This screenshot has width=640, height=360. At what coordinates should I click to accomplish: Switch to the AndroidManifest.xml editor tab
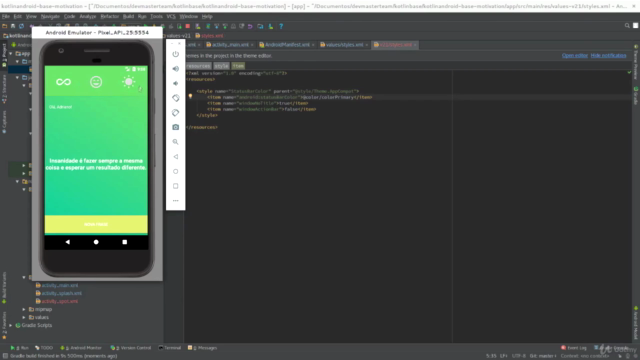point(287,45)
